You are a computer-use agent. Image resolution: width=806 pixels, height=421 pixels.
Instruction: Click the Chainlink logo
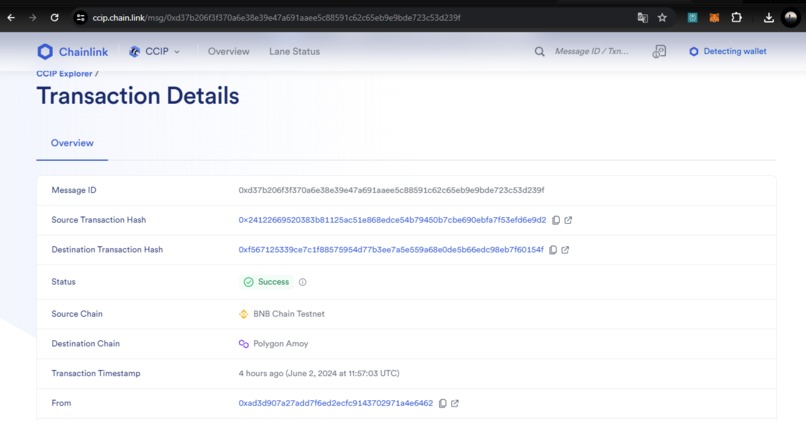pyautogui.click(x=72, y=51)
